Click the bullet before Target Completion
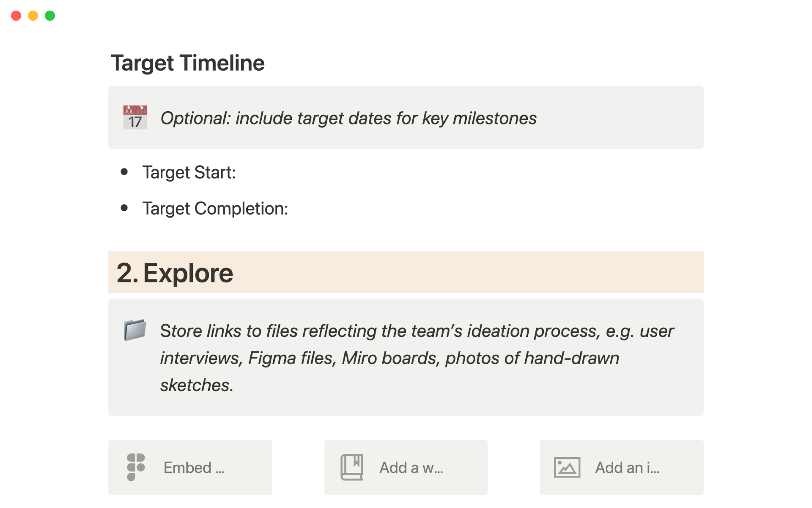The width and height of the screenshot is (812, 508). [124, 208]
